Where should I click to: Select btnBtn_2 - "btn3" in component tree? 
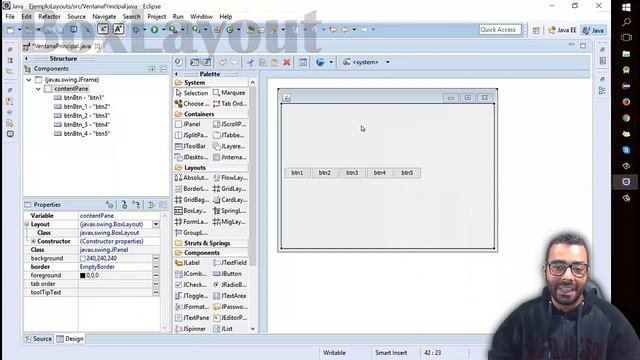click(82, 116)
